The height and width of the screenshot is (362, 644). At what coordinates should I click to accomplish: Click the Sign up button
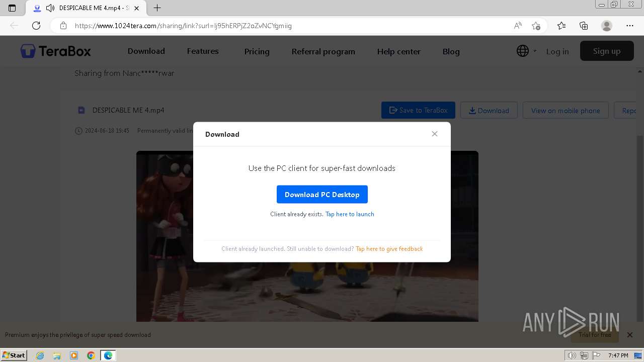click(x=607, y=51)
